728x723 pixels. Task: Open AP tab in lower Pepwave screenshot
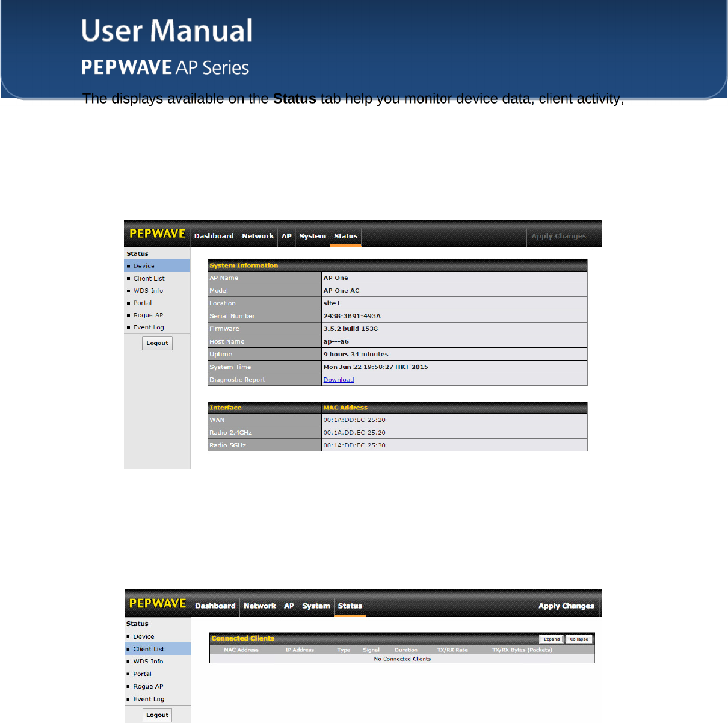point(289,606)
